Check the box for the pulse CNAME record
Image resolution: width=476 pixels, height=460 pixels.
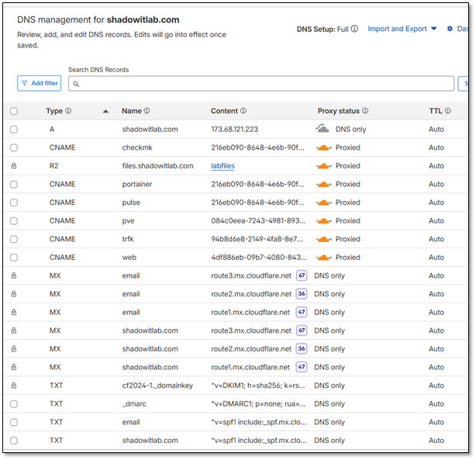[14, 202]
